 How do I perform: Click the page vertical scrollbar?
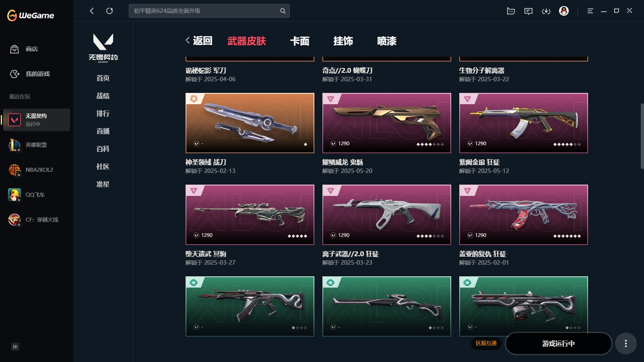coord(642,136)
